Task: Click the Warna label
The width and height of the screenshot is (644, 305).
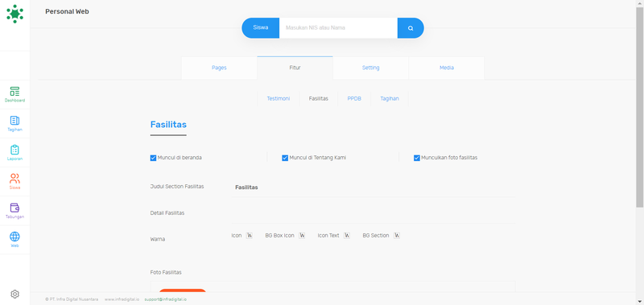Action: point(158,239)
